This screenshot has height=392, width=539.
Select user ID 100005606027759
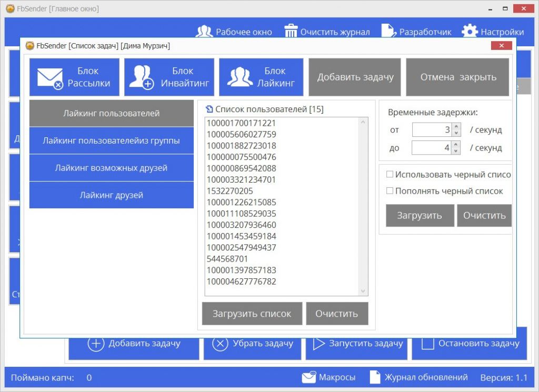point(241,134)
